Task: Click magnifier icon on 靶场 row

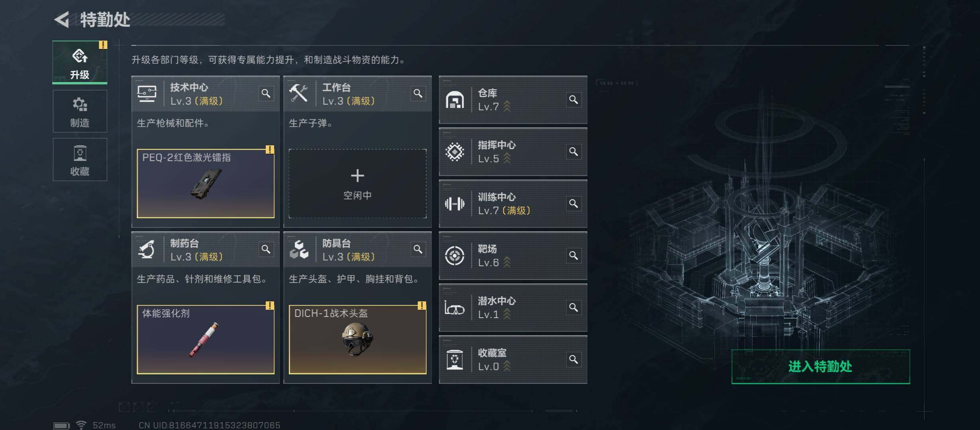Action: [573, 256]
